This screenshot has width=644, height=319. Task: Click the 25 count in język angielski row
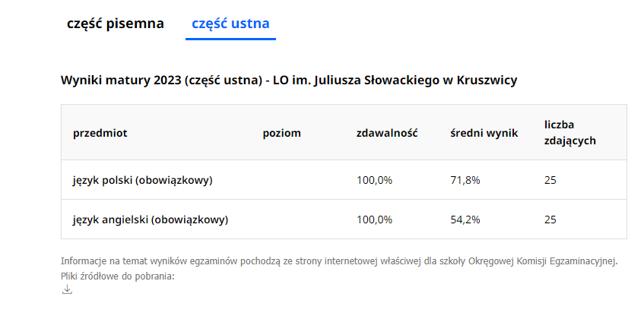(550, 220)
